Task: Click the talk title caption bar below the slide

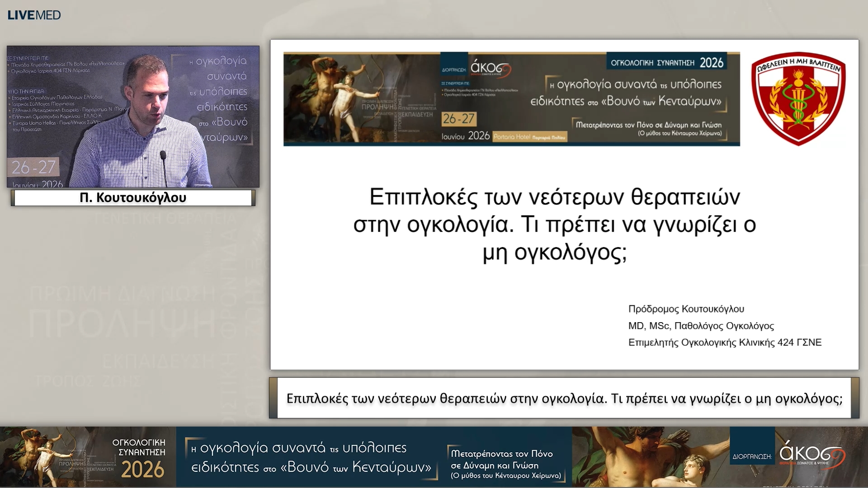Action: pyautogui.click(x=564, y=398)
